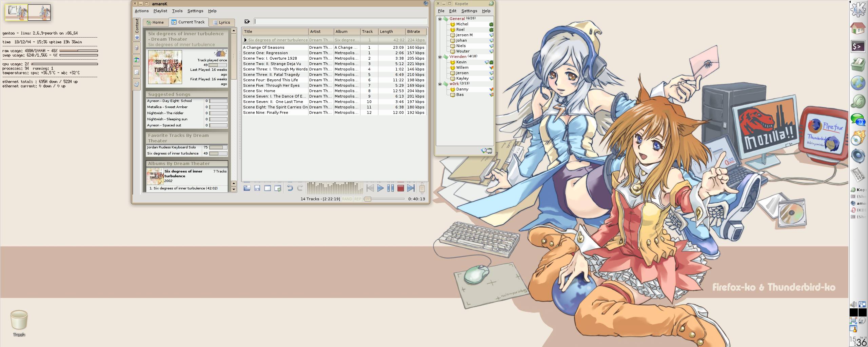Click the Title column header
Image resolution: width=868 pixels, height=347 pixels.
coord(275,32)
